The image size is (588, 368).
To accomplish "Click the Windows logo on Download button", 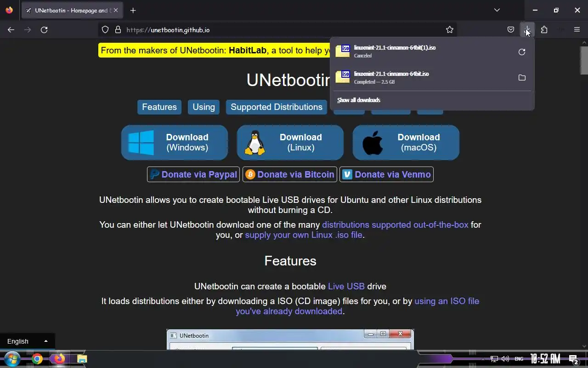I will [x=141, y=143].
